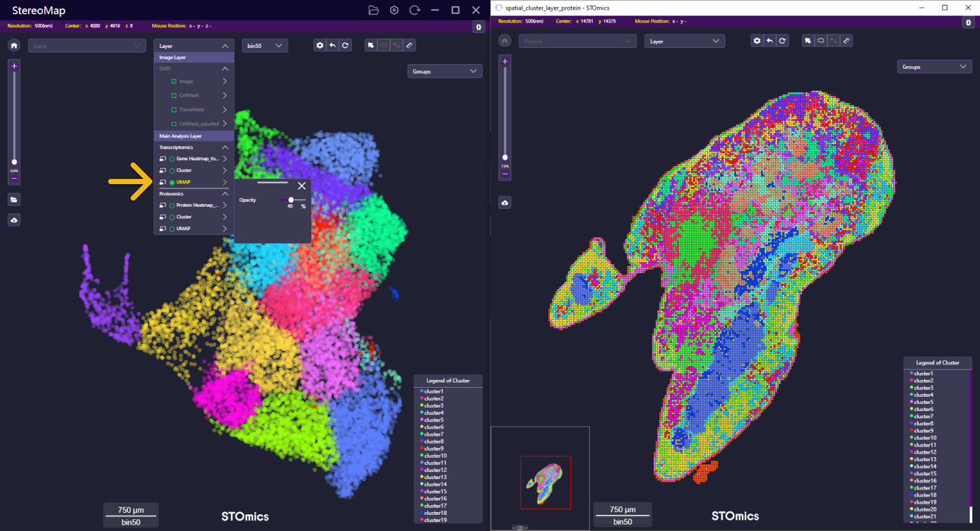Click the cloud upload icon in the left sidebar
The width and height of the screenshot is (980, 531).
(14, 220)
